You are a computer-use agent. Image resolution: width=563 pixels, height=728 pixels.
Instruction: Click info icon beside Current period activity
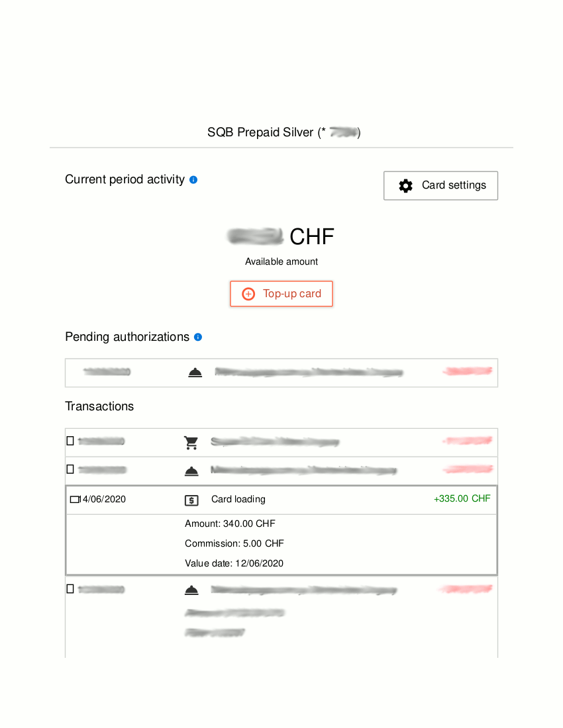pyautogui.click(x=193, y=179)
